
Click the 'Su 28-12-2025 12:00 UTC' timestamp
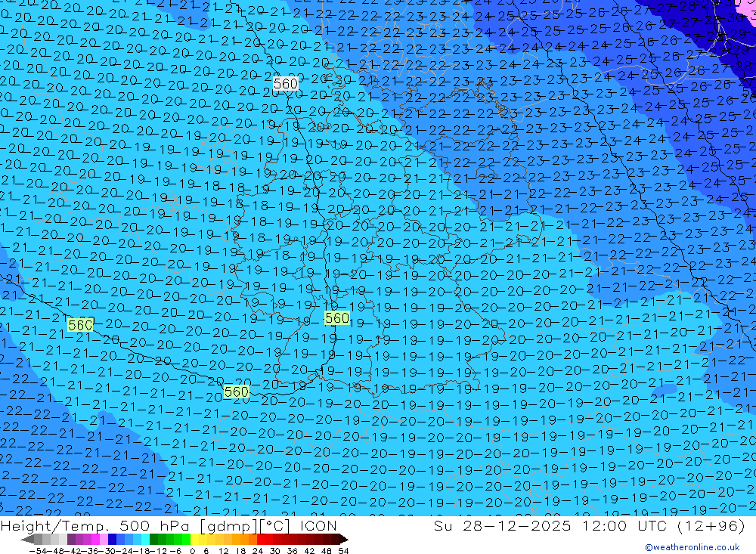click(550, 525)
